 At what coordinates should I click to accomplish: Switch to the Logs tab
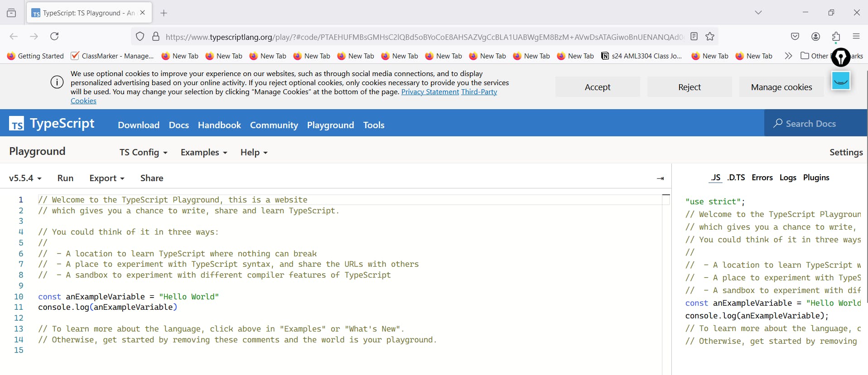(x=788, y=178)
